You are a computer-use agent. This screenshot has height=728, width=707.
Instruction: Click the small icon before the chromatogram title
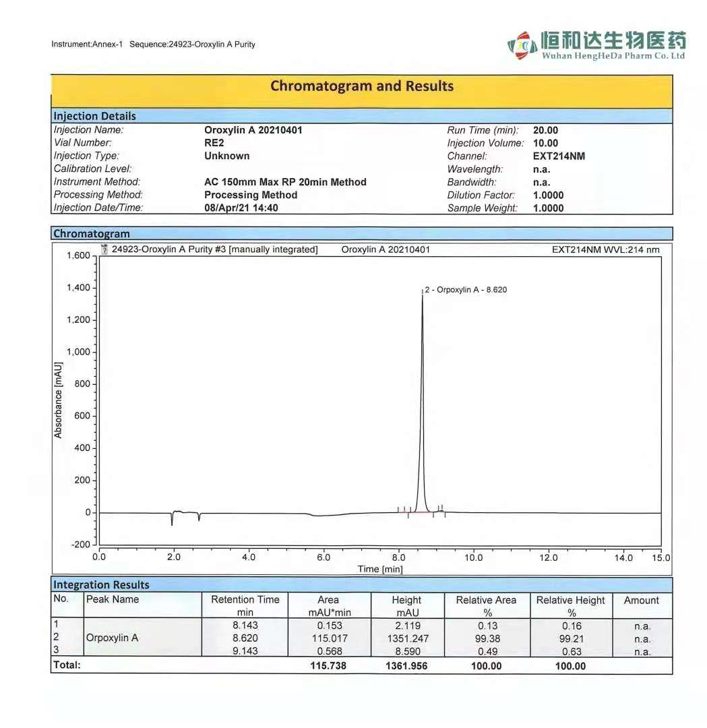(x=104, y=249)
